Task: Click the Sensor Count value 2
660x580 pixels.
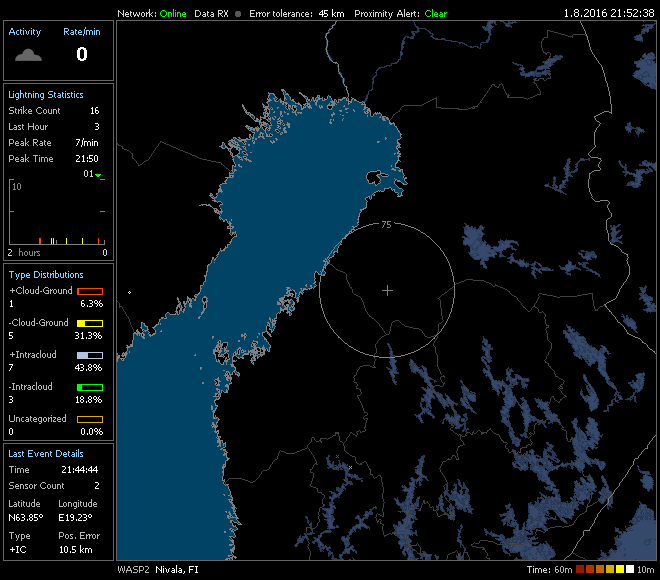Action: (x=97, y=486)
